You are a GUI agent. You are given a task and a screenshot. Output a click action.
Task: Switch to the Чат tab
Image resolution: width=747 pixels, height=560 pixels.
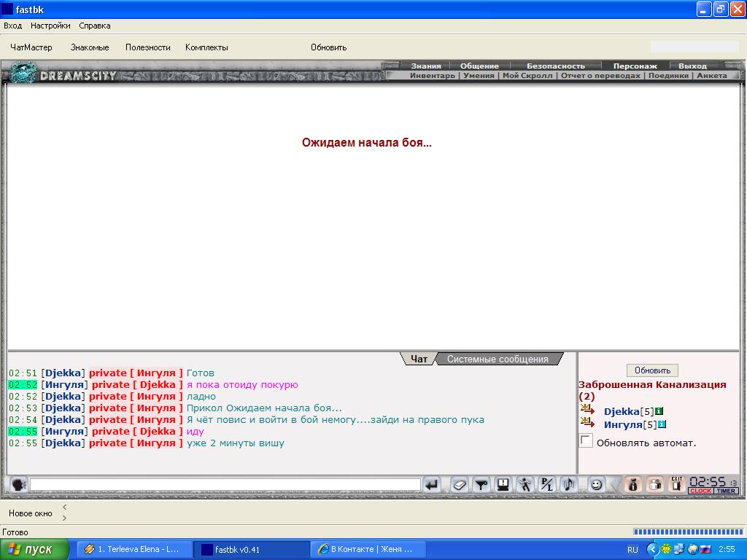(419, 359)
